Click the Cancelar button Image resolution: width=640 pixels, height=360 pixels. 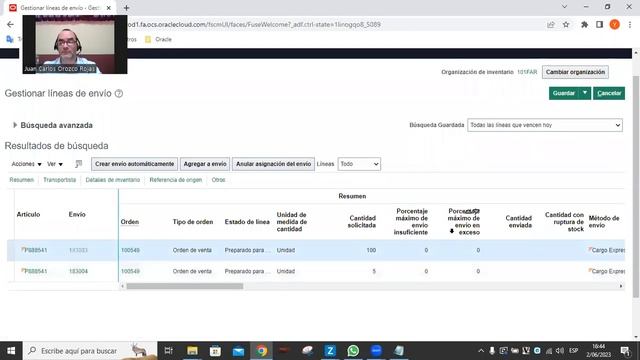pos(609,93)
